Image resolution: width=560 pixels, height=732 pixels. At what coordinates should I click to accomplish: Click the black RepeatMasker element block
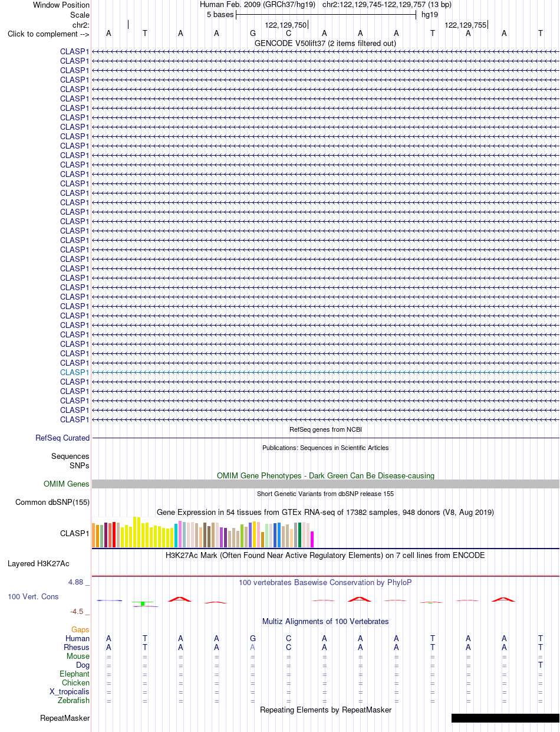point(505,718)
